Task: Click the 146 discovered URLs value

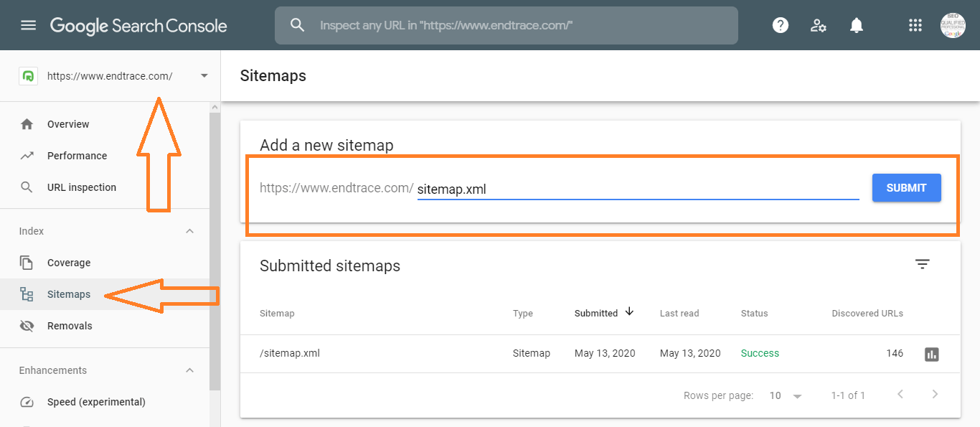Action: pos(895,353)
